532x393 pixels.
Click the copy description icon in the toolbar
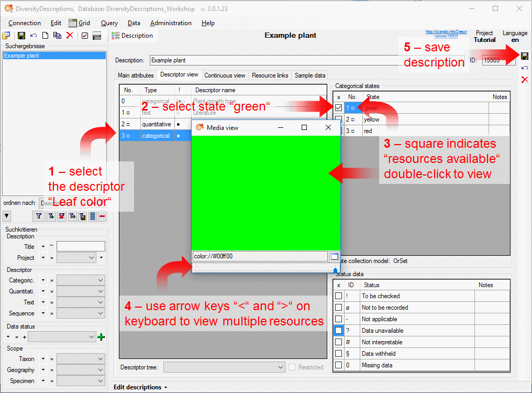tap(58, 35)
